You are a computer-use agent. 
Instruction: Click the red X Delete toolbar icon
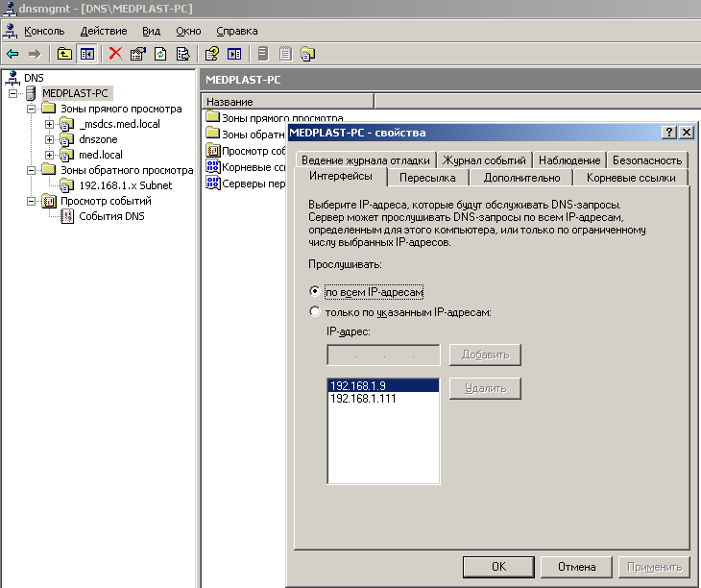tap(115, 54)
